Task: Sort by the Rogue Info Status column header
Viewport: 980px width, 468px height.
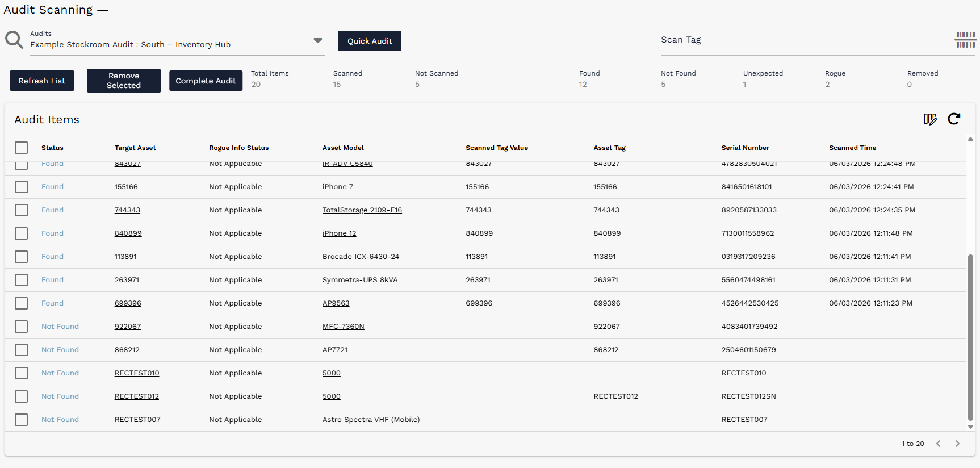Action: point(239,148)
